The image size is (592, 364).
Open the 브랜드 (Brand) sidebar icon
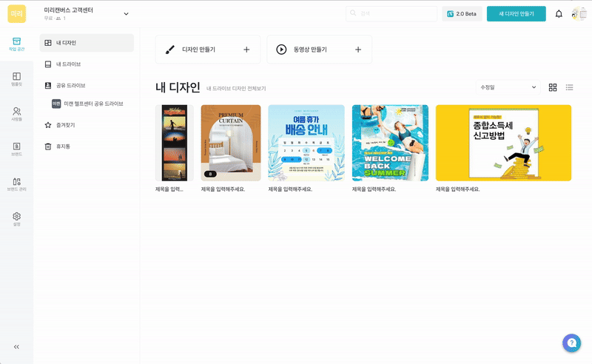click(x=16, y=149)
